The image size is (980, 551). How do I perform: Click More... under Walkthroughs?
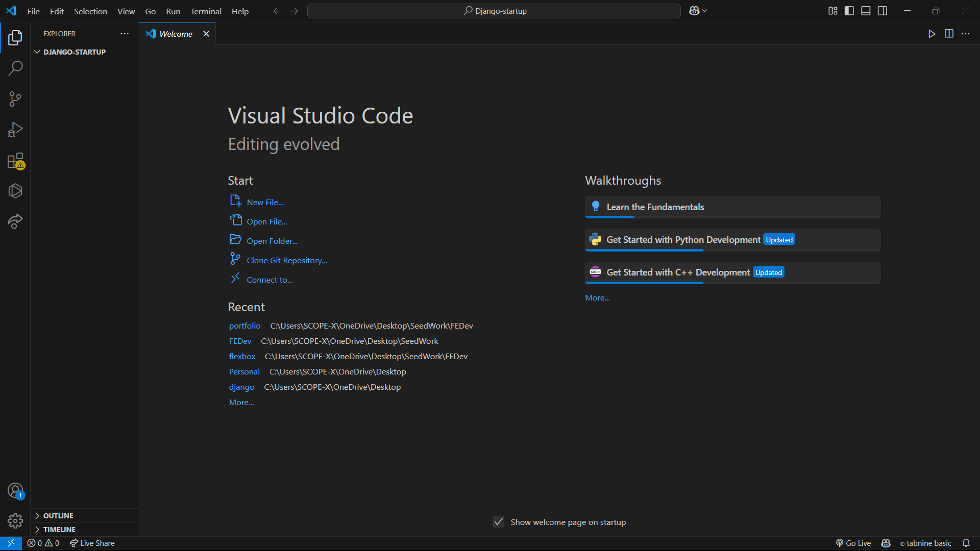click(597, 297)
